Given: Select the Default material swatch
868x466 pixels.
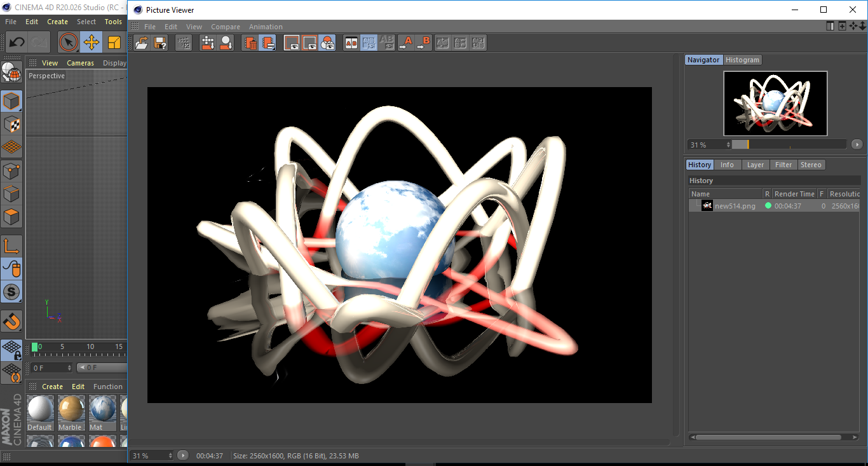Looking at the screenshot, I should (40, 411).
